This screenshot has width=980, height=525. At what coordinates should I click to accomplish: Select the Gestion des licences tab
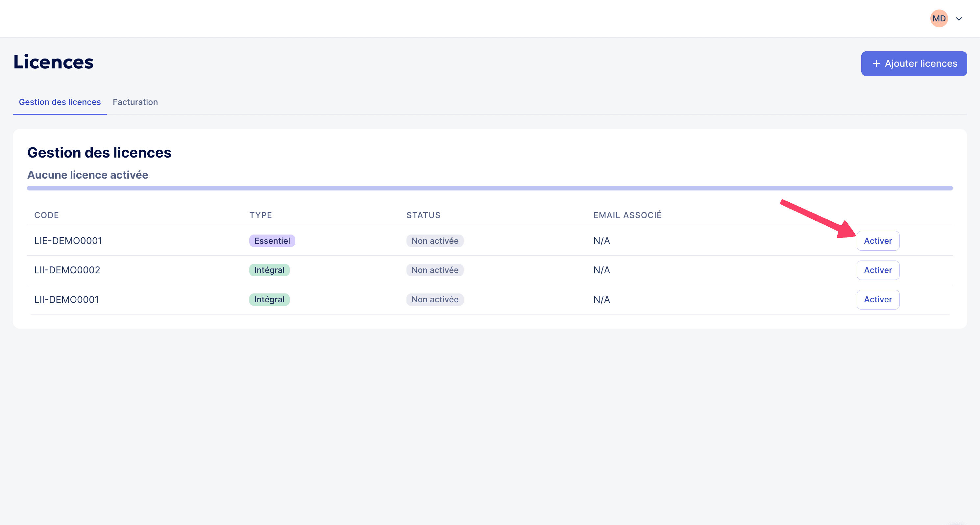[x=60, y=102]
